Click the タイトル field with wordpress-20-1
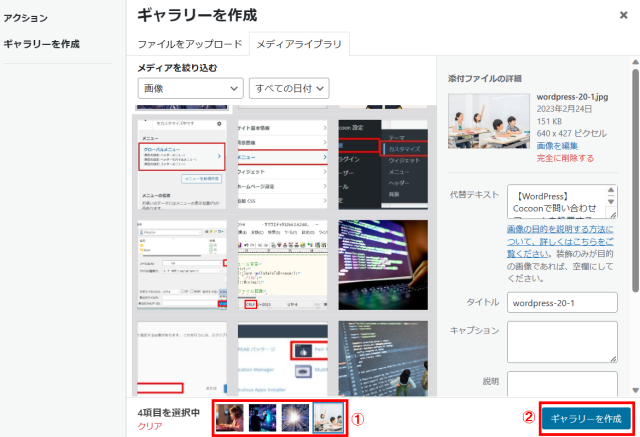640x437 pixels. 562,301
